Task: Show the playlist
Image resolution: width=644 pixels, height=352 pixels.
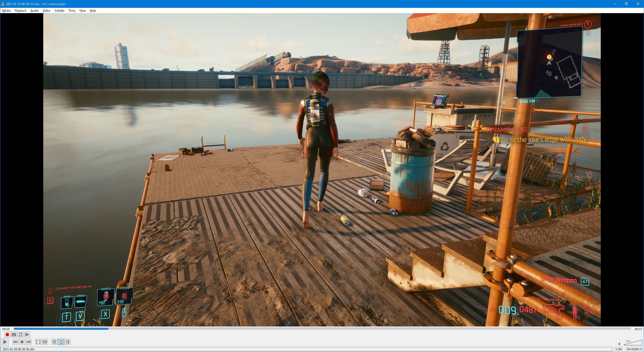Action: tap(54, 342)
